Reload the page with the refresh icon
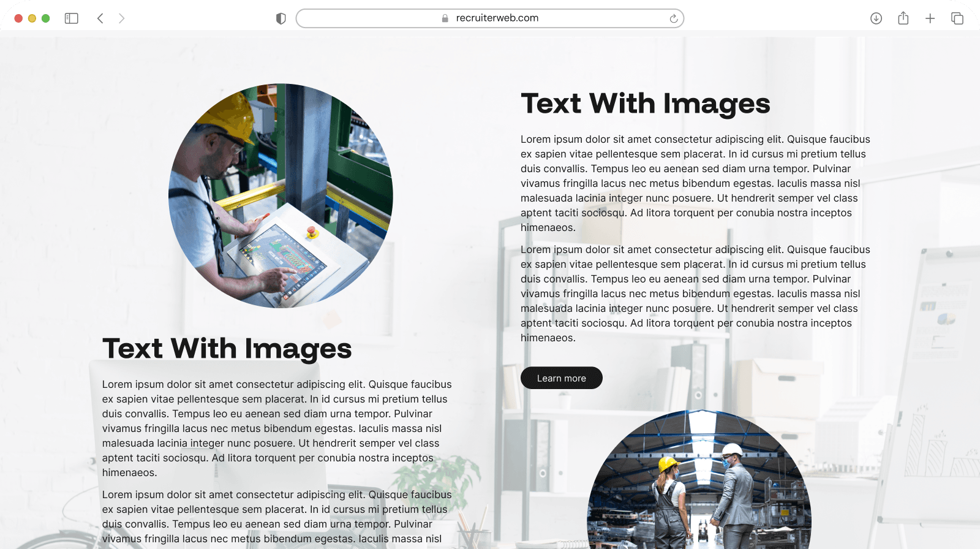 click(x=674, y=18)
